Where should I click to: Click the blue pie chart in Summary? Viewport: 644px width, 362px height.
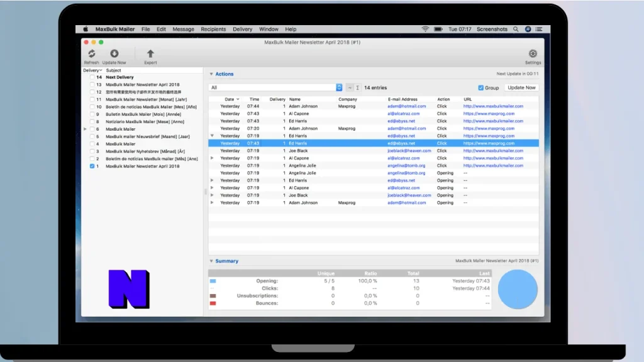point(518,289)
